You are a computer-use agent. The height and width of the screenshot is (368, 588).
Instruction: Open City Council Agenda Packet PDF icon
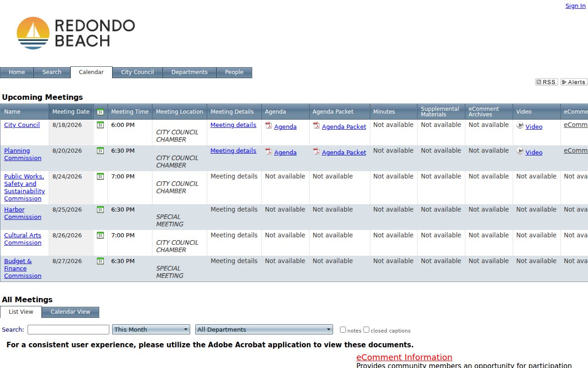317,125
